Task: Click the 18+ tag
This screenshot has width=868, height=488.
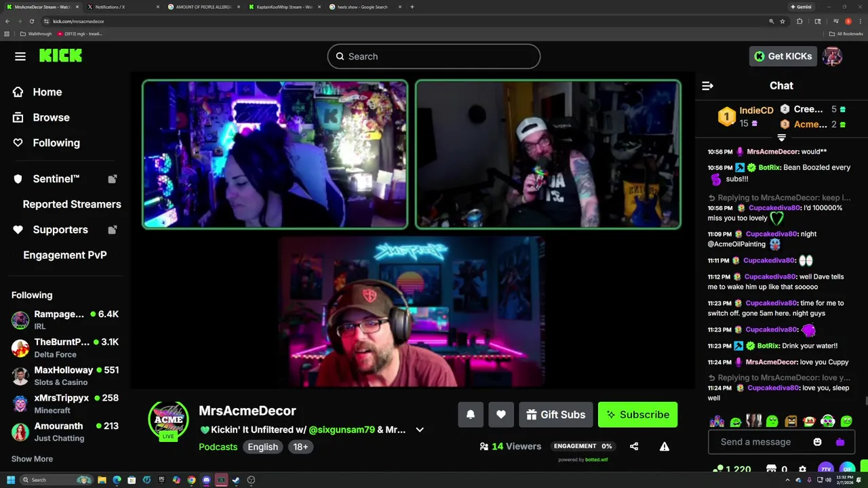Action: [300, 447]
